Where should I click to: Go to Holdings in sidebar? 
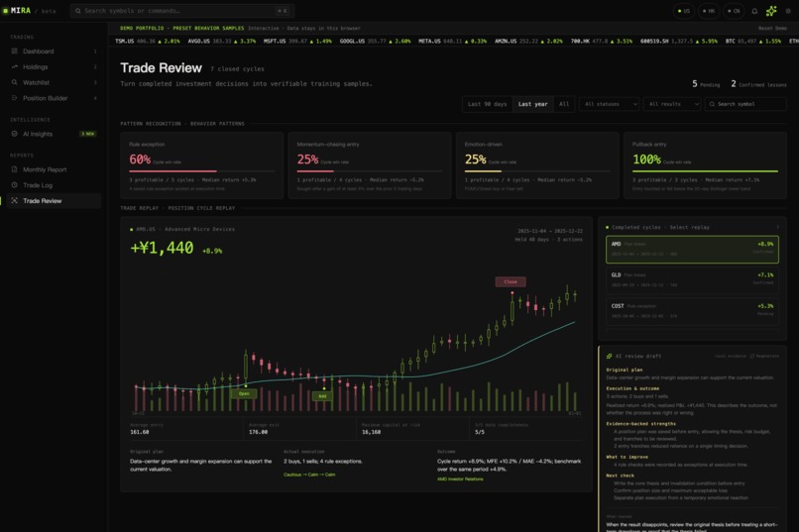click(54, 66)
